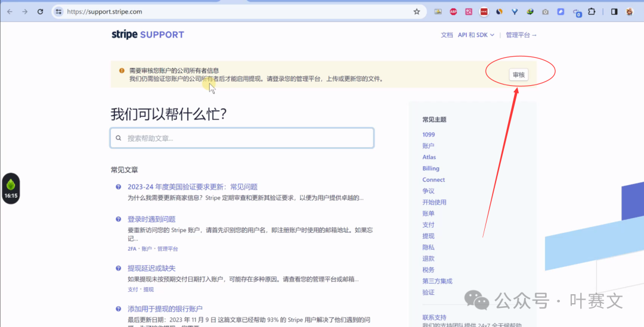Open the 登录时遇到问题 article

[151, 219]
